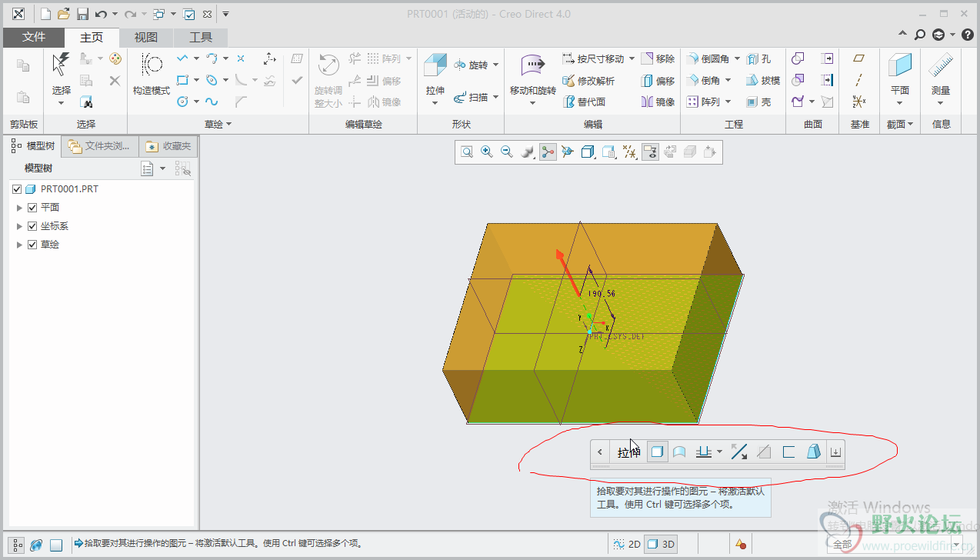Switch to the 模型树 tab in the left panel
The image size is (980, 560).
point(33,146)
